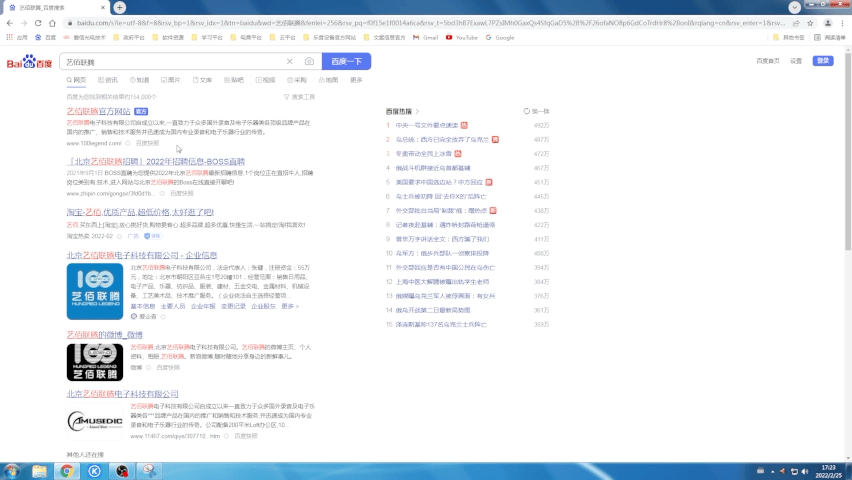Share this page via address bar icon
Viewport: 852px width, 480px height.
796,23
